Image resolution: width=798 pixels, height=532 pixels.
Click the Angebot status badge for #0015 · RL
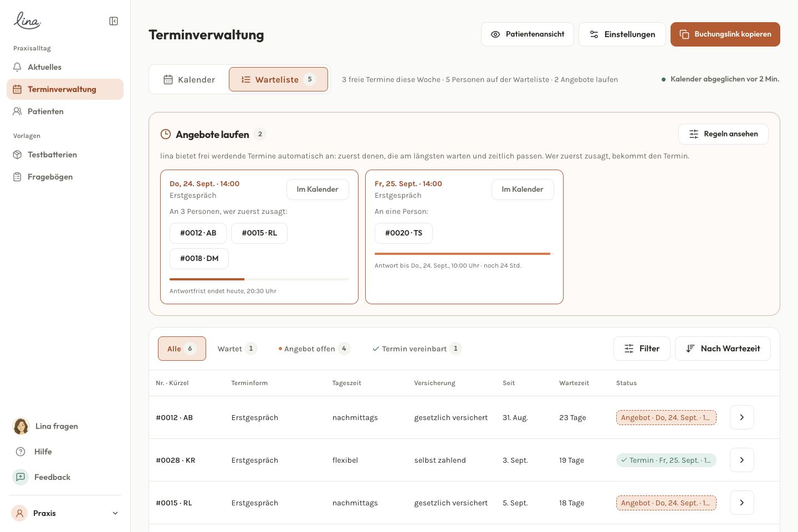(x=666, y=503)
